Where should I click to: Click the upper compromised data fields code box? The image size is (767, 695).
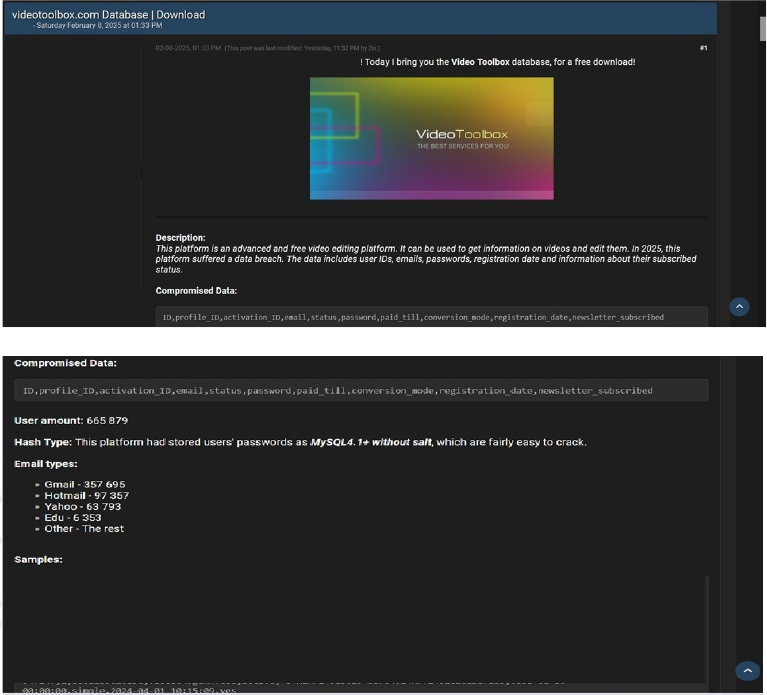tap(431, 317)
